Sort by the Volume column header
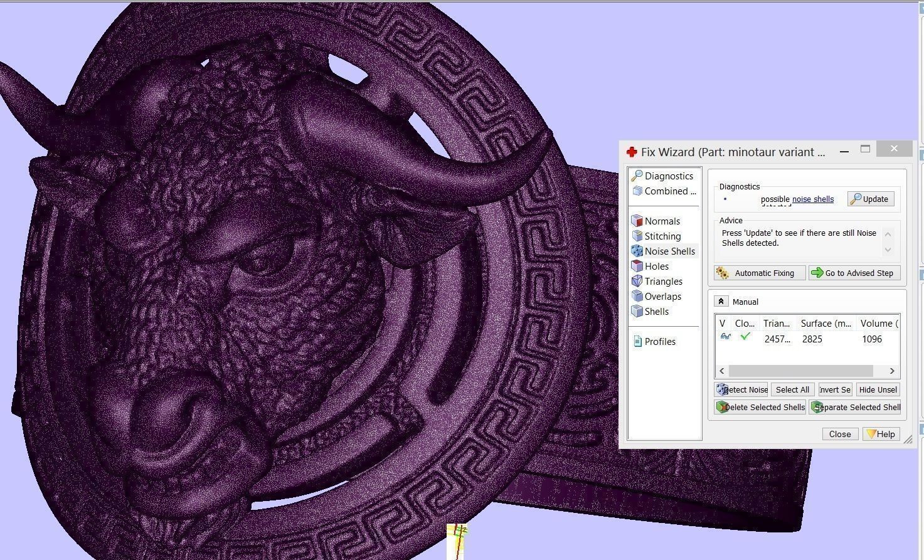This screenshot has width=924, height=560. point(878,324)
